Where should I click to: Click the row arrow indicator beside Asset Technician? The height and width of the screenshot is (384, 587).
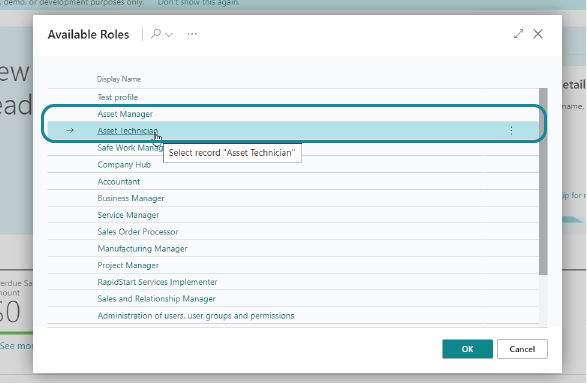tap(70, 131)
